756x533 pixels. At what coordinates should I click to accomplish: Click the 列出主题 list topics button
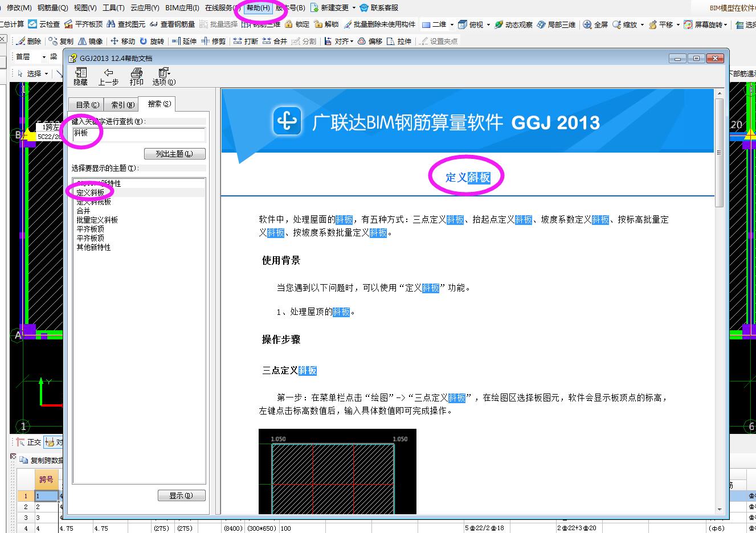click(174, 154)
